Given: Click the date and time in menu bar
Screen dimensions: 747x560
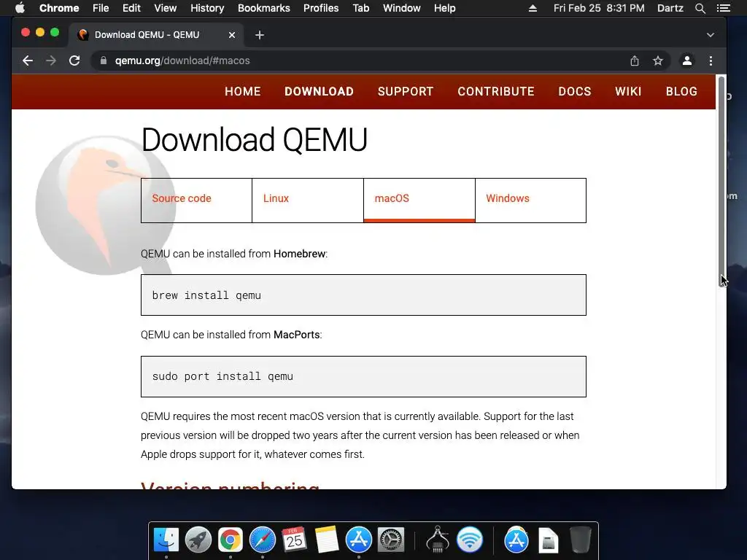Looking at the screenshot, I should click(x=599, y=8).
